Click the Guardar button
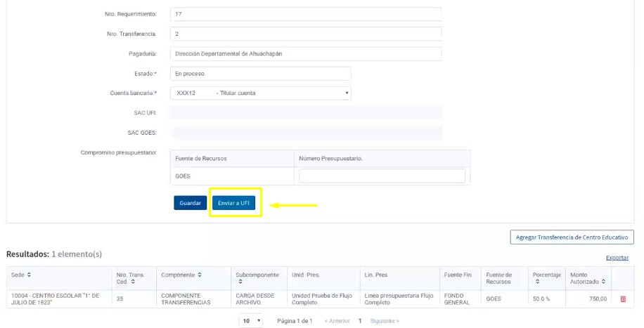Viewport: 644px width, 328px height. [191, 203]
